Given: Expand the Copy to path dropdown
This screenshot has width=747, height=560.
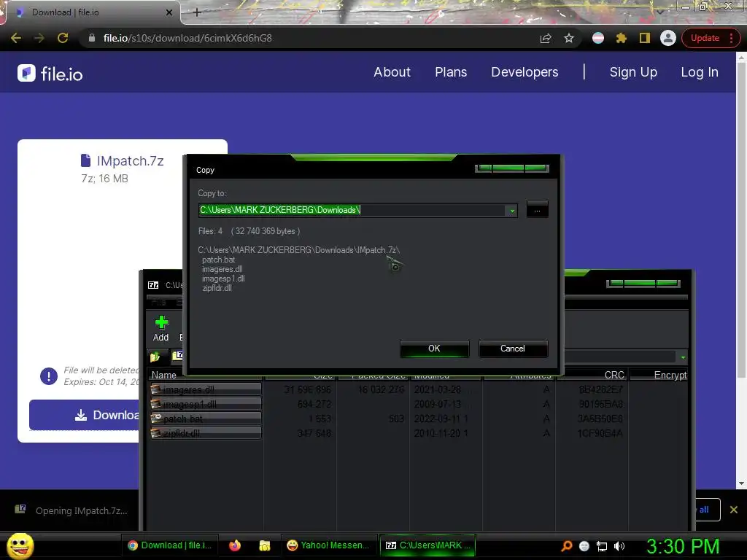Looking at the screenshot, I should [512, 210].
